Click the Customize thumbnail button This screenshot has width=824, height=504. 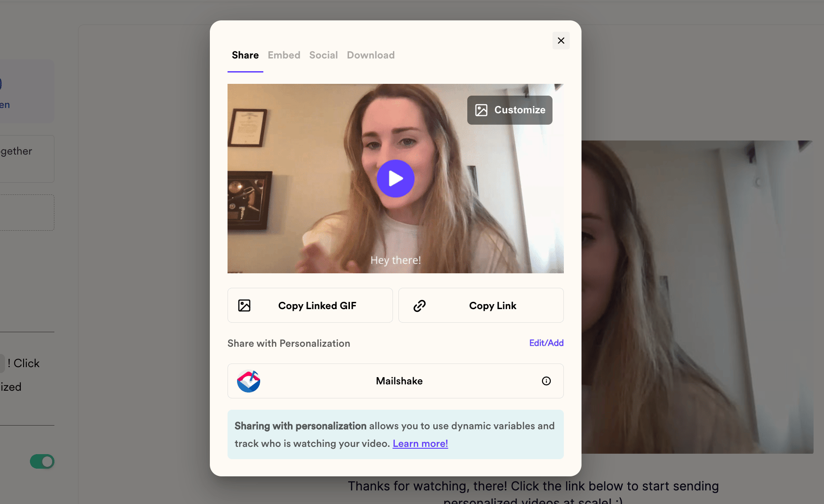(509, 110)
